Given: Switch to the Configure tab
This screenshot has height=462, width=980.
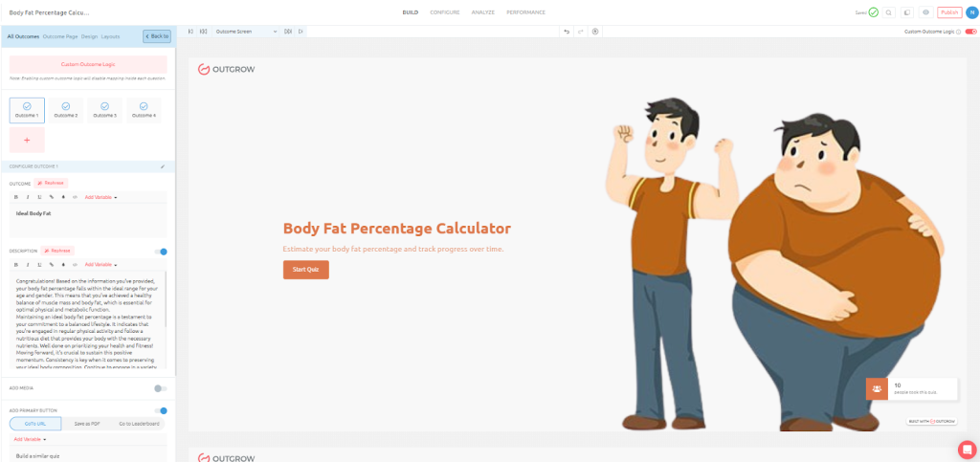Looking at the screenshot, I should (x=444, y=12).
